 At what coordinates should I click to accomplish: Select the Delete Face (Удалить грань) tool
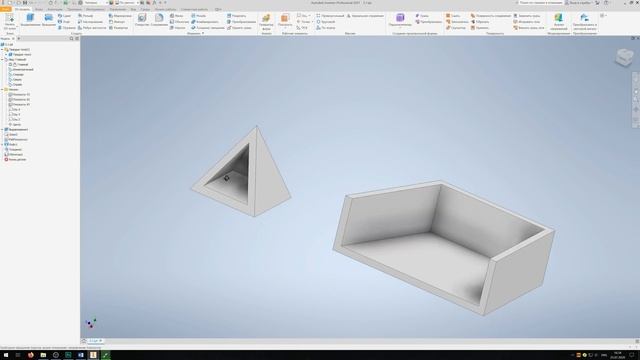click(x=239, y=28)
